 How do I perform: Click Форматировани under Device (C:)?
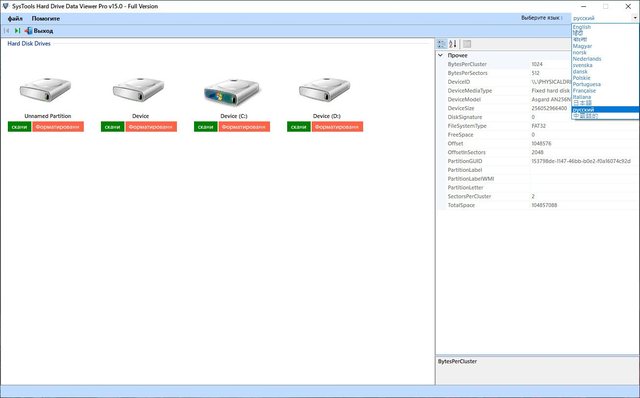[x=244, y=127]
